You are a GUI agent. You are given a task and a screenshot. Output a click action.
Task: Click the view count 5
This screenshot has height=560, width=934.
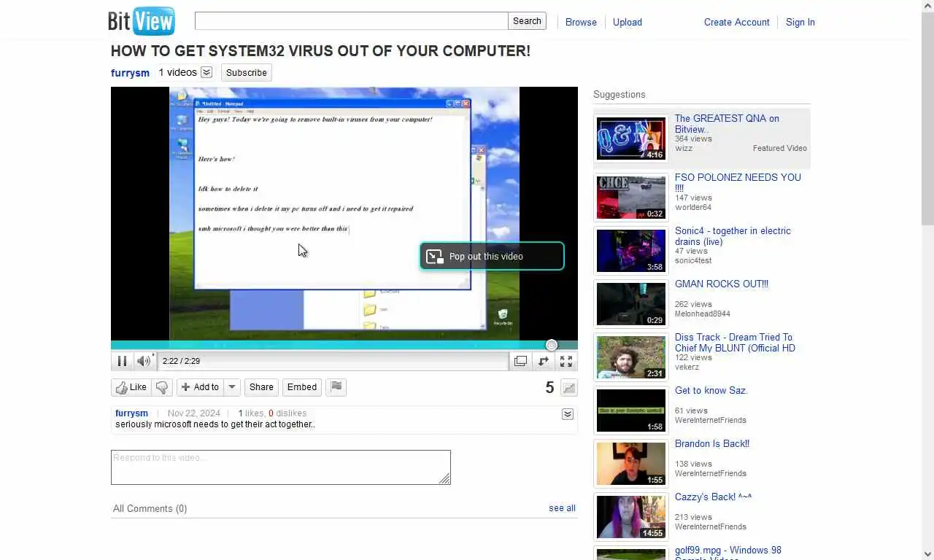pos(549,388)
